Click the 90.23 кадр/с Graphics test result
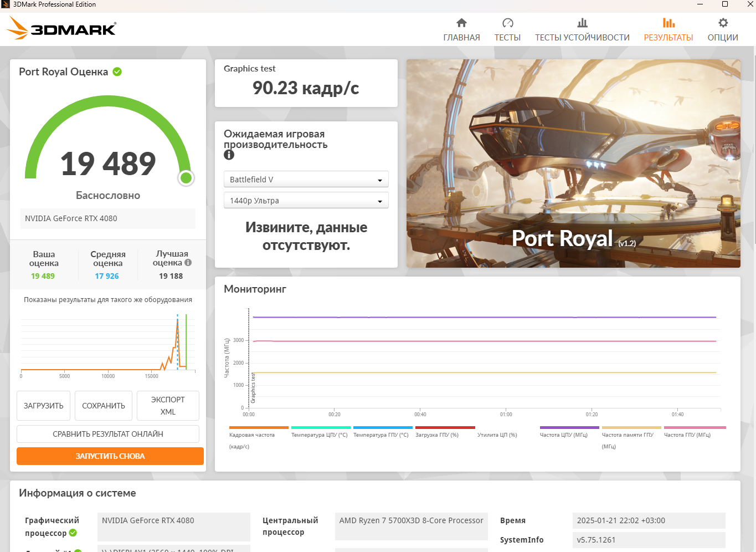756x552 pixels. pyautogui.click(x=306, y=88)
